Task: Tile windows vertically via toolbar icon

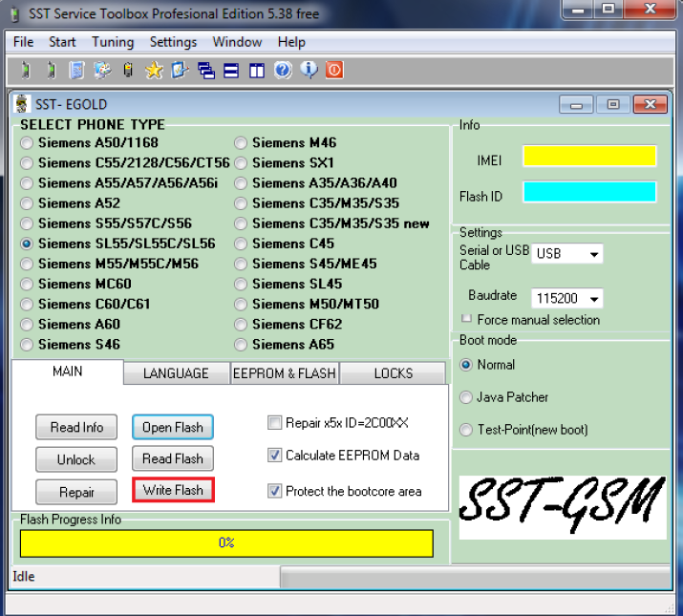Action: (x=257, y=70)
